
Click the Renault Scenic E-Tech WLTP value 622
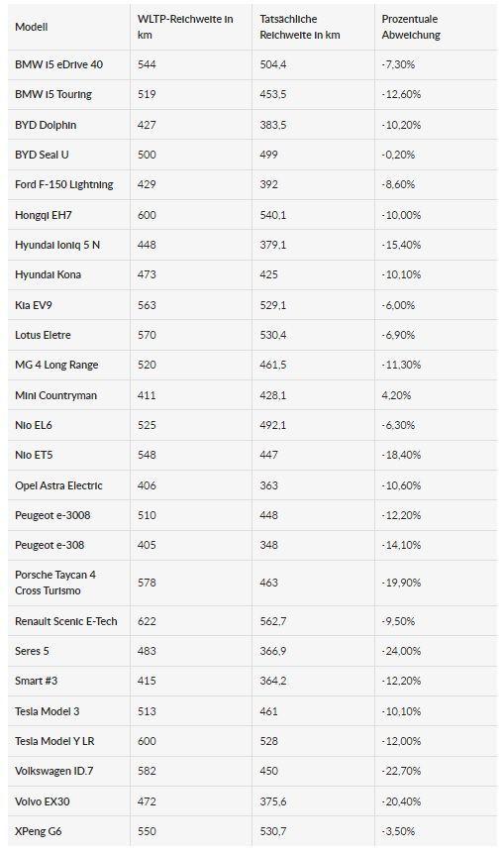147,621
